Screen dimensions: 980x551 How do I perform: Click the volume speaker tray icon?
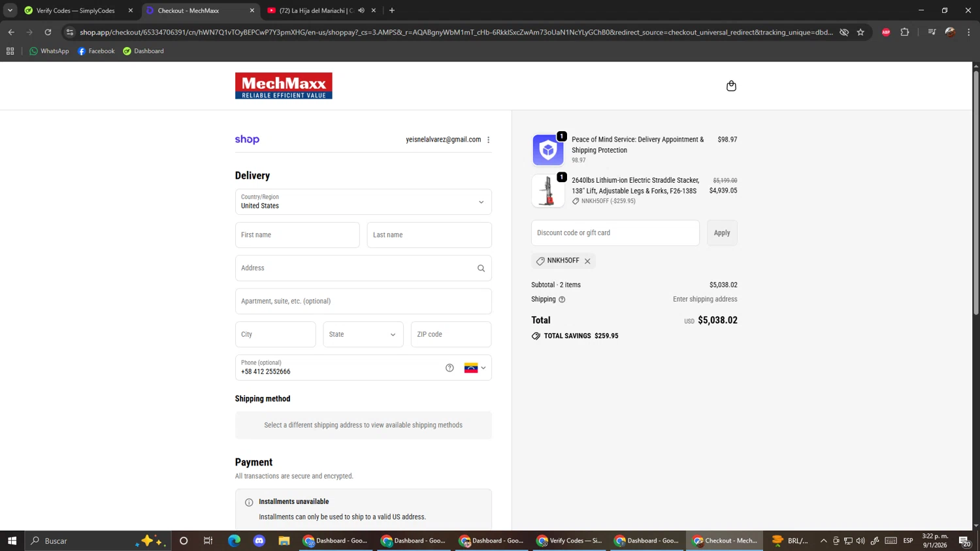pos(860,541)
